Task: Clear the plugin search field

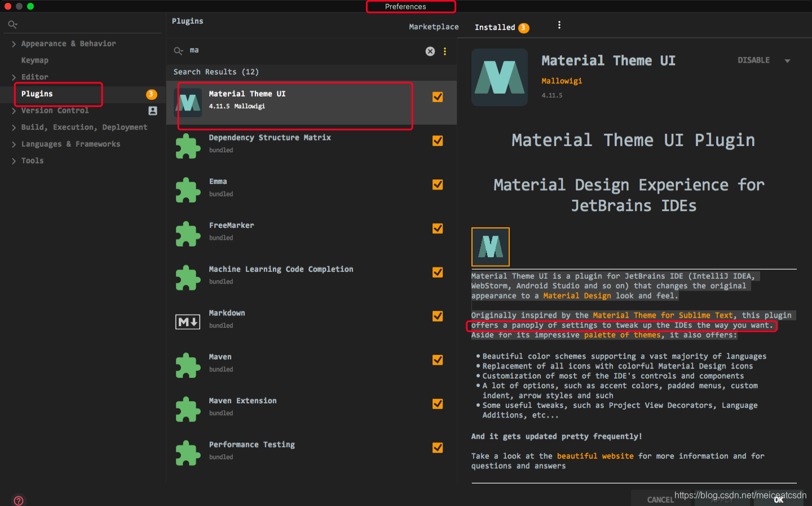Action: 430,51
